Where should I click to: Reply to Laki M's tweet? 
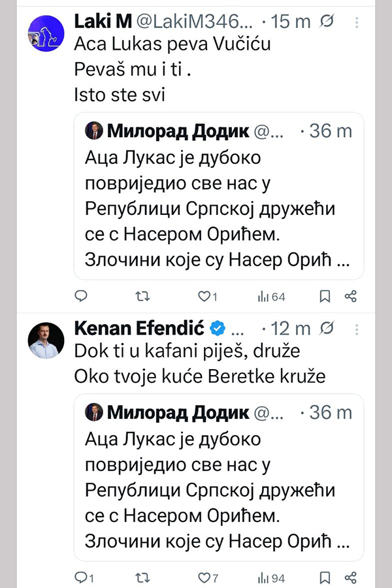tap(80, 297)
